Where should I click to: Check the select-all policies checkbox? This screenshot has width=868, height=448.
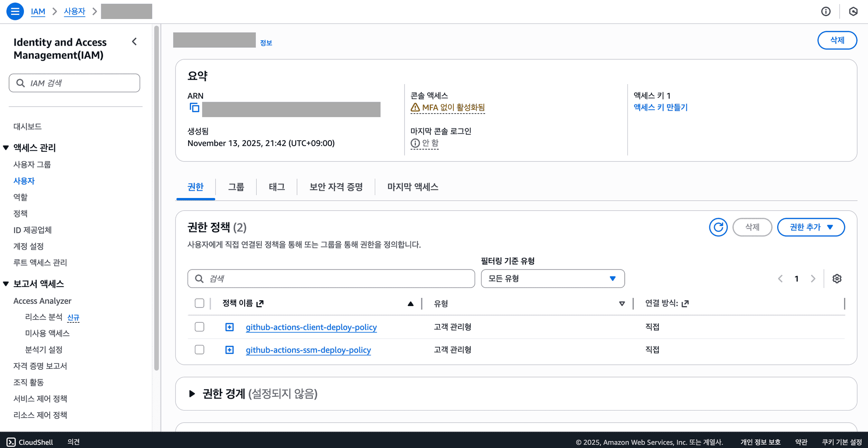[x=199, y=303]
